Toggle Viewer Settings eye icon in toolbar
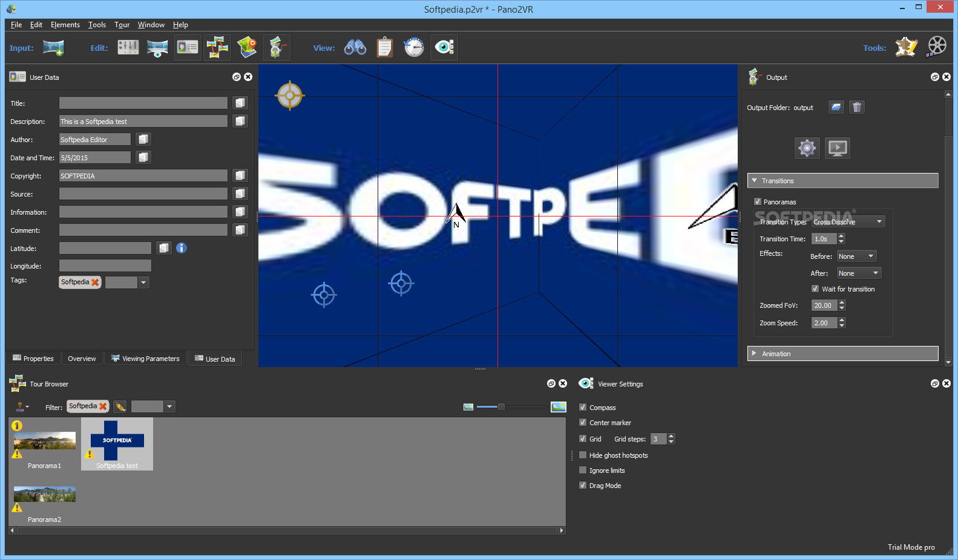The height and width of the screenshot is (560, 958). [444, 48]
